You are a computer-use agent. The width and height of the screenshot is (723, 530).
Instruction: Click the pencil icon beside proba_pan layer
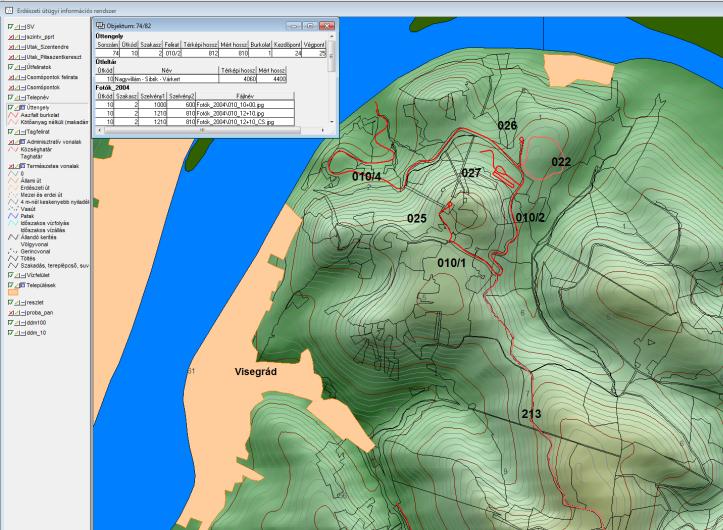tap(17, 313)
